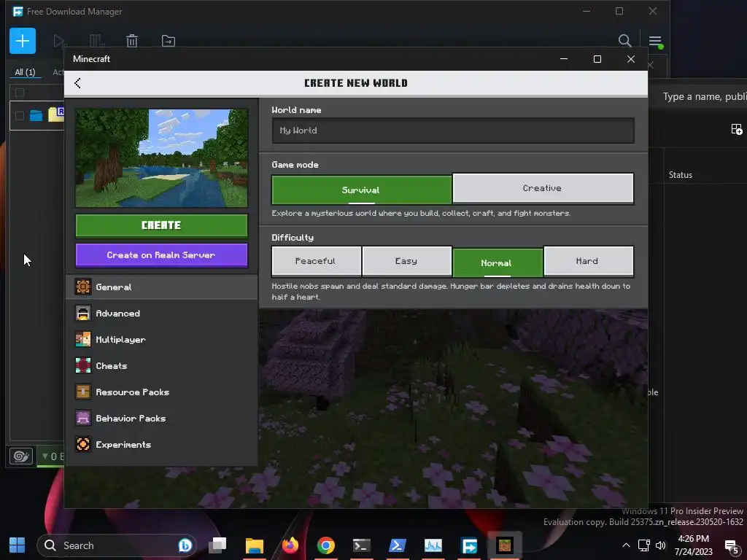Set difficulty to Easy
The width and height of the screenshot is (747, 560).
[406, 261]
